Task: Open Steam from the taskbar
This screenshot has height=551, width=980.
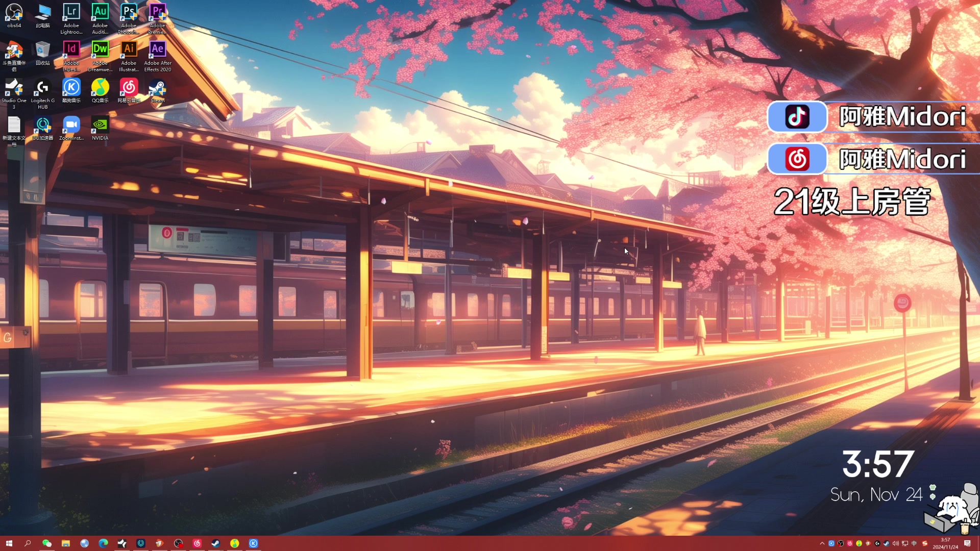Action: tap(216, 543)
